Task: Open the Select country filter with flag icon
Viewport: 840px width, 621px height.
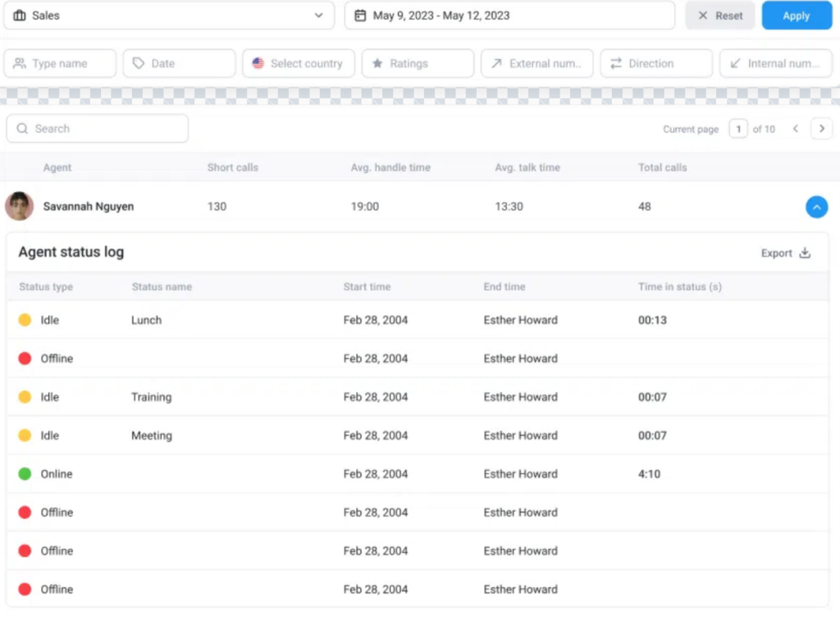Action: pos(258,63)
